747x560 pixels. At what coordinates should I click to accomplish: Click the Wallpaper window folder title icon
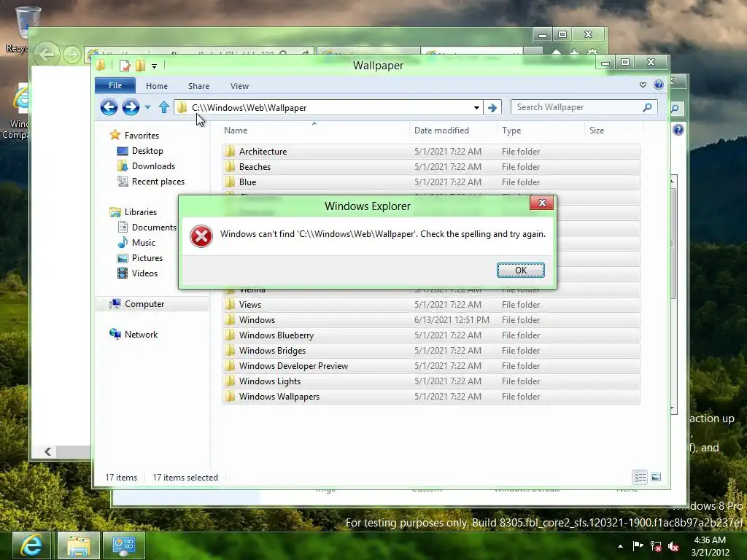click(101, 65)
